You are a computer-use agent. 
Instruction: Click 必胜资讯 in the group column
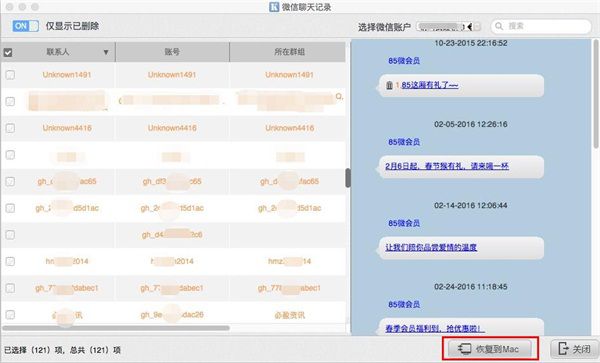pos(290,315)
